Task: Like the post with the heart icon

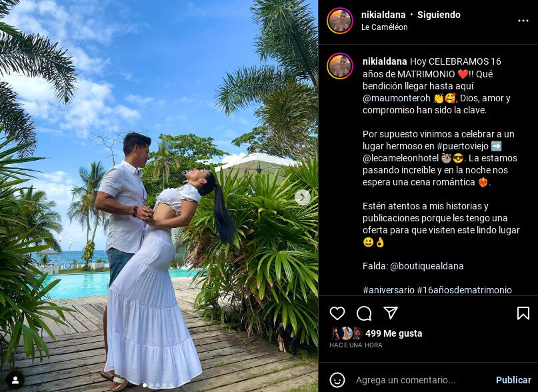Action: coord(337,313)
